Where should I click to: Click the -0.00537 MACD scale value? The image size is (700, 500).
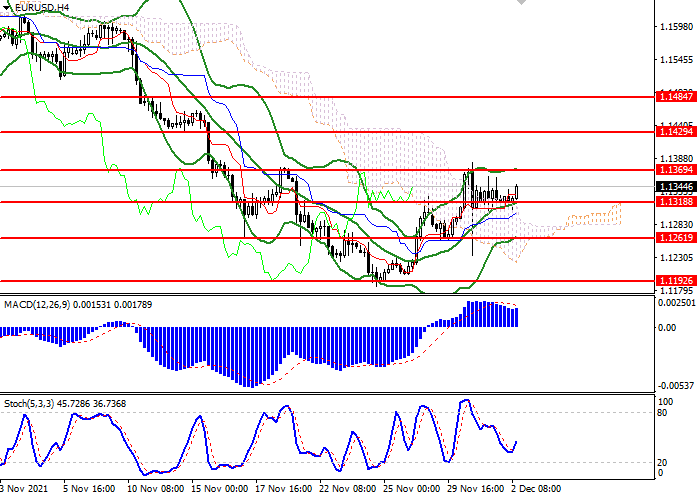pos(677,386)
